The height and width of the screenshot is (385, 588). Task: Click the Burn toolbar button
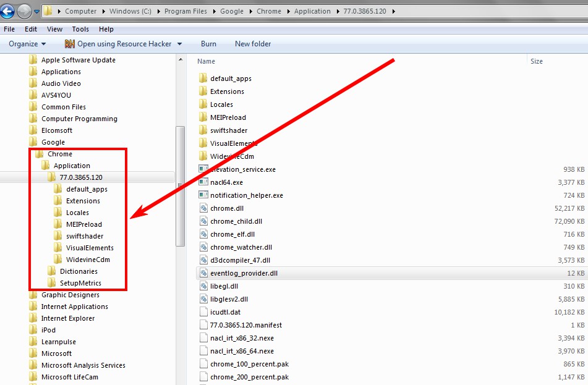[x=208, y=44]
